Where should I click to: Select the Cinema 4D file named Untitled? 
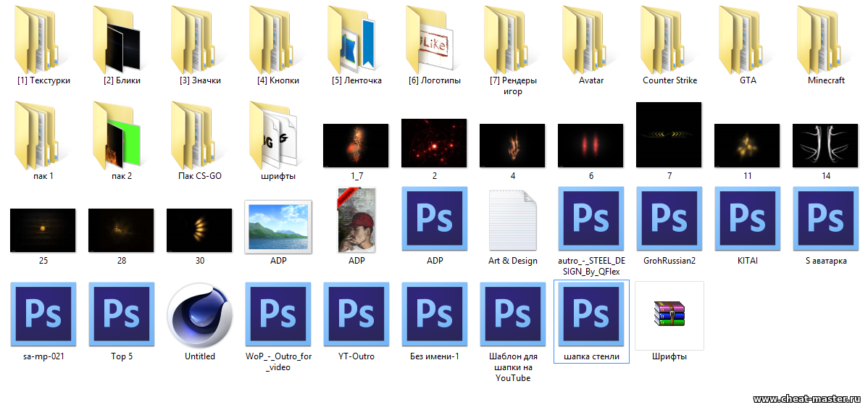(x=200, y=316)
